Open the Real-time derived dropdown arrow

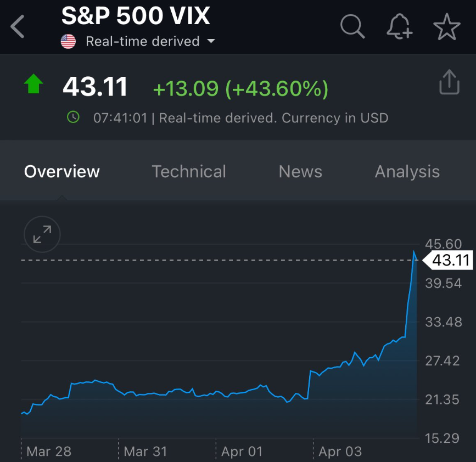click(x=211, y=42)
